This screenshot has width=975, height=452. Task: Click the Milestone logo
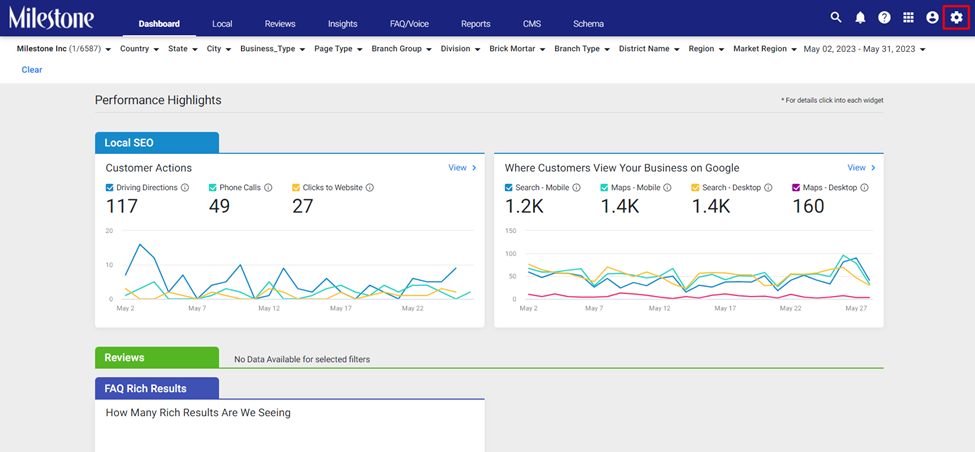pos(52,18)
